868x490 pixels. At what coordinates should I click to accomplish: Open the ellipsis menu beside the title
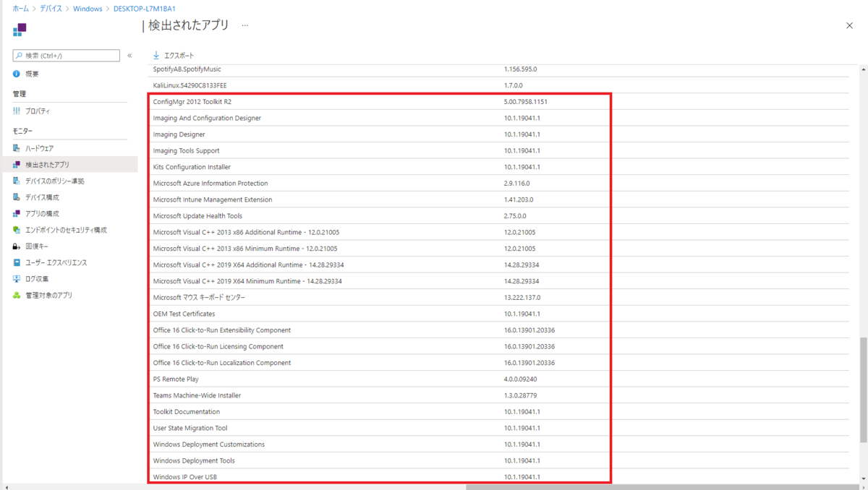point(245,25)
